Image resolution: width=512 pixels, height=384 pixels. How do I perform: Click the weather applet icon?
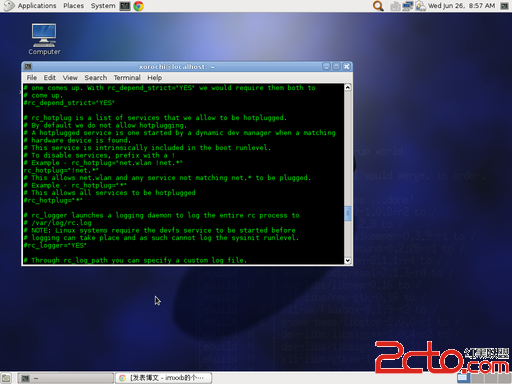point(421,6)
